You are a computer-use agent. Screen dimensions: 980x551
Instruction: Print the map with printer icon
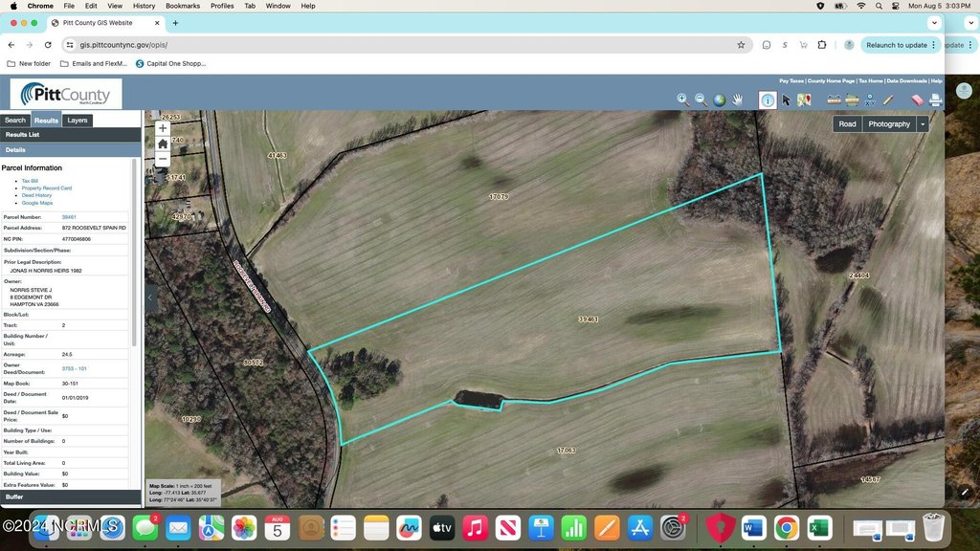pyautogui.click(x=935, y=99)
